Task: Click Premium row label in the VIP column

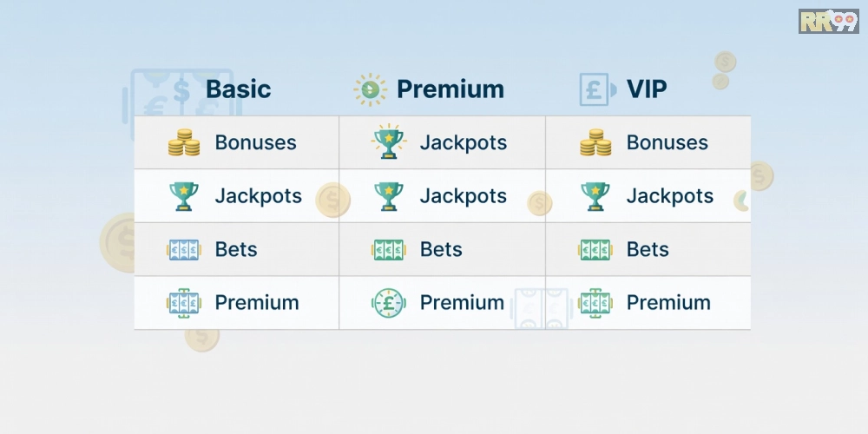Action: [668, 303]
